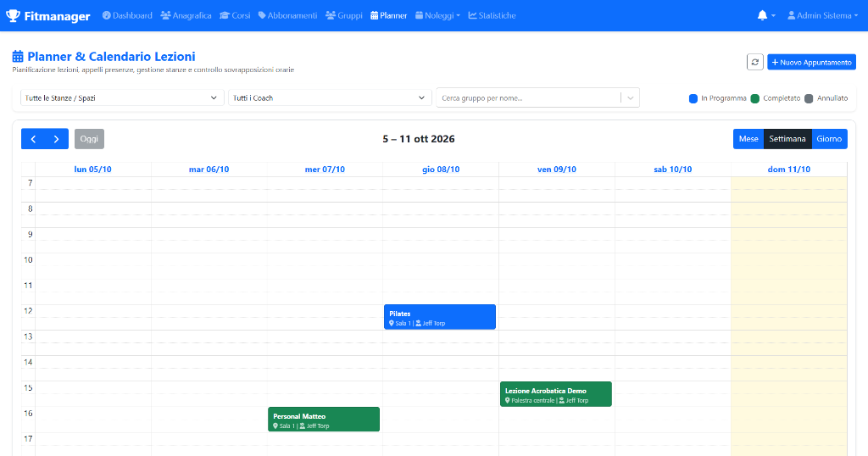Click Anagrafica people icon in navbar
868x456 pixels.
coord(165,15)
